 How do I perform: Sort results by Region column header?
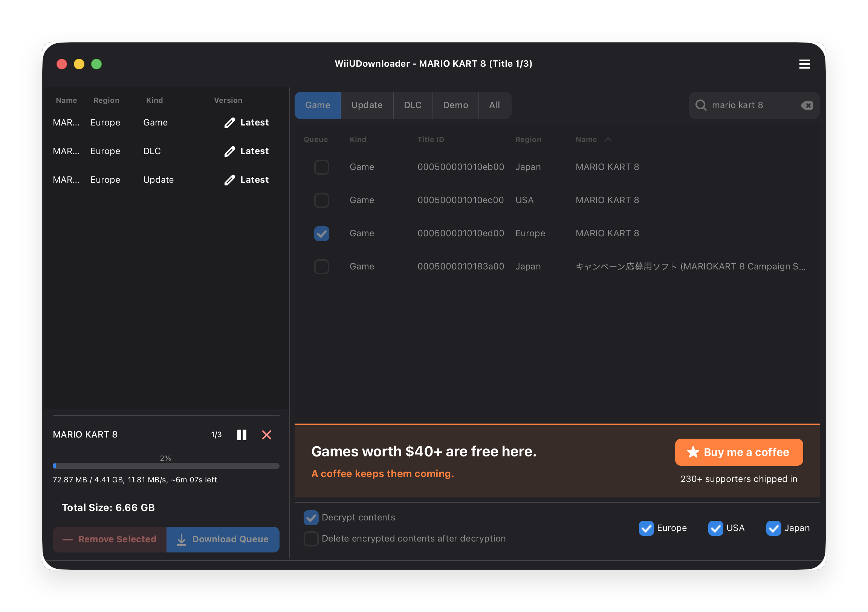[528, 139]
